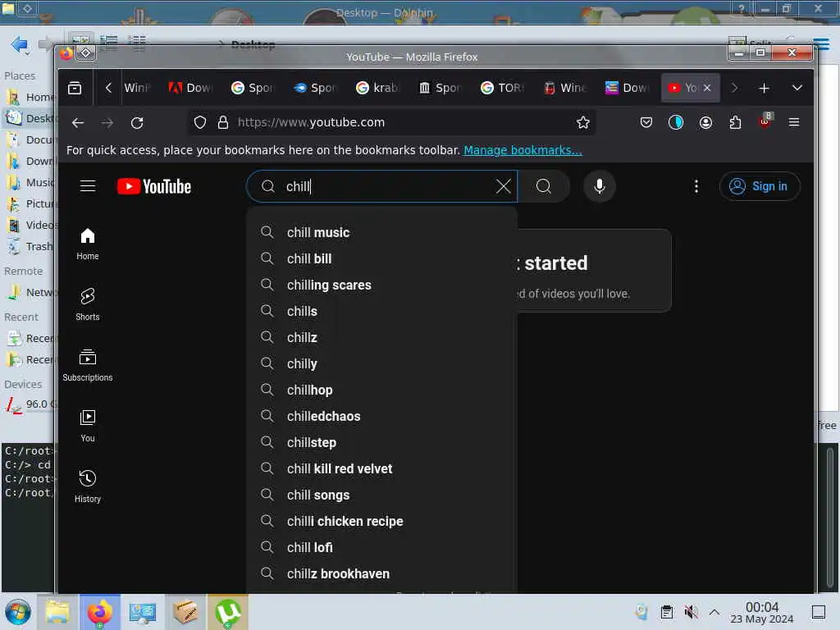Image resolution: width=840 pixels, height=630 pixels.
Task: Reload the page in Firefox
Action: [137, 123]
